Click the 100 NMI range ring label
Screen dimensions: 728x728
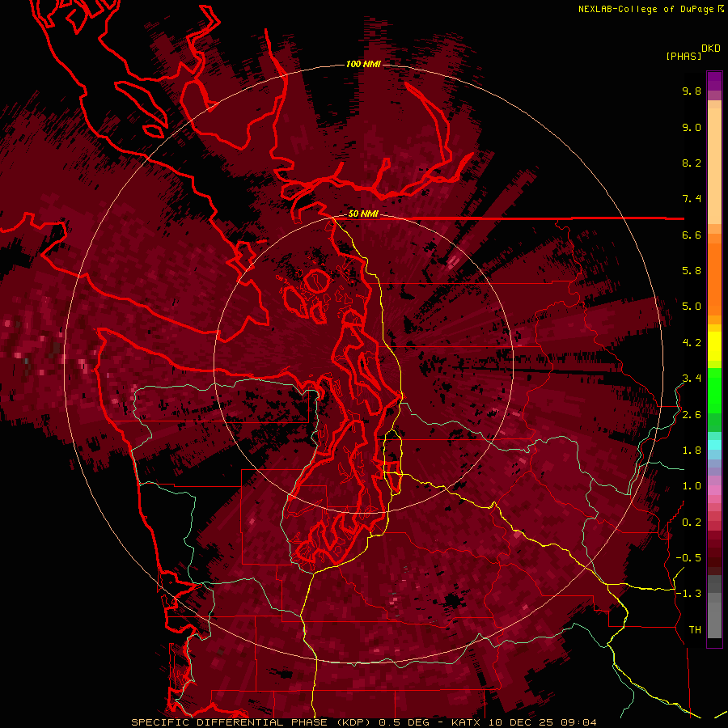coord(363,64)
